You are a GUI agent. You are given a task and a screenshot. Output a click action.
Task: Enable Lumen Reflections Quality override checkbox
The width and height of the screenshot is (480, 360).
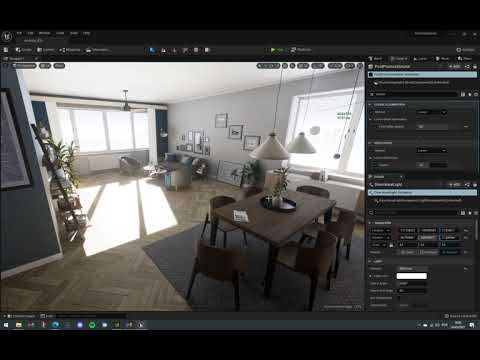point(375,165)
